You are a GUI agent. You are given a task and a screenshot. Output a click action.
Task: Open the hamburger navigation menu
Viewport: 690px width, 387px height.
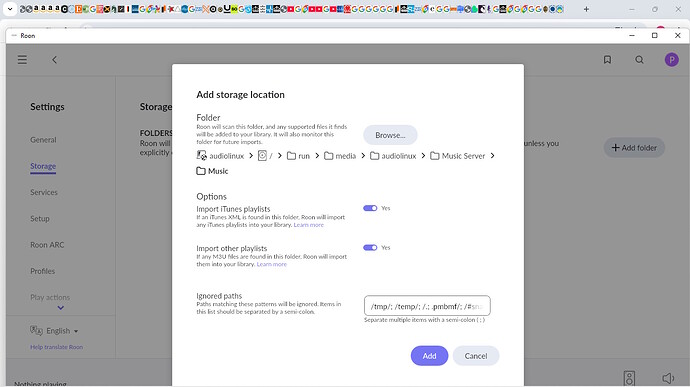pyautogui.click(x=22, y=60)
